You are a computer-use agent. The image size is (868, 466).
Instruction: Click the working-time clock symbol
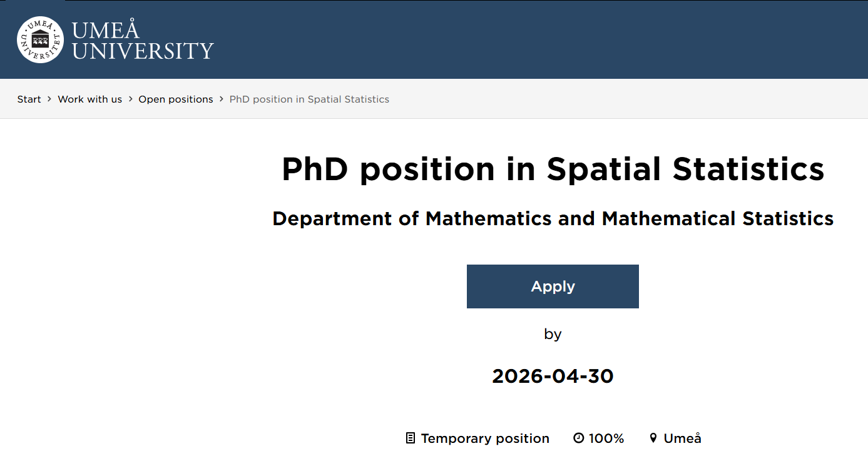(578, 438)
